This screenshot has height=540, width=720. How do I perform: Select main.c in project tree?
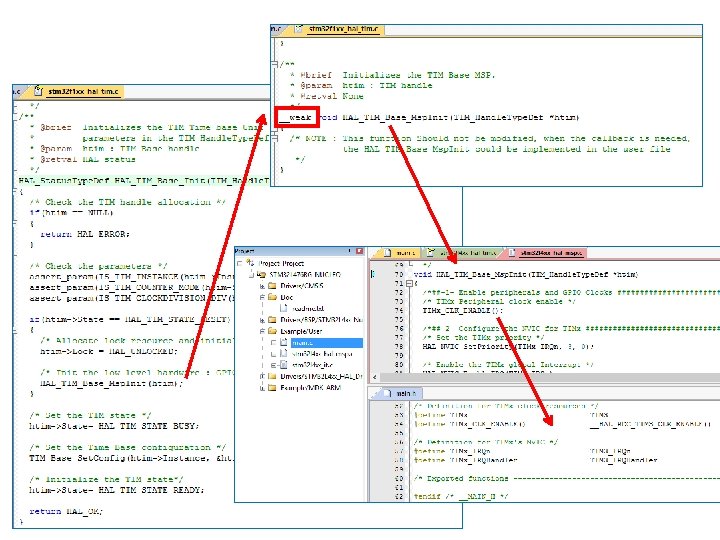point(326,343)
